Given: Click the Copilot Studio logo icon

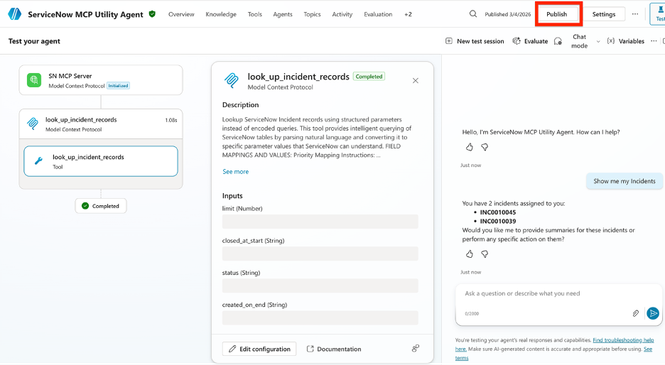Looking at the screenshot, I should pos(14,14).
